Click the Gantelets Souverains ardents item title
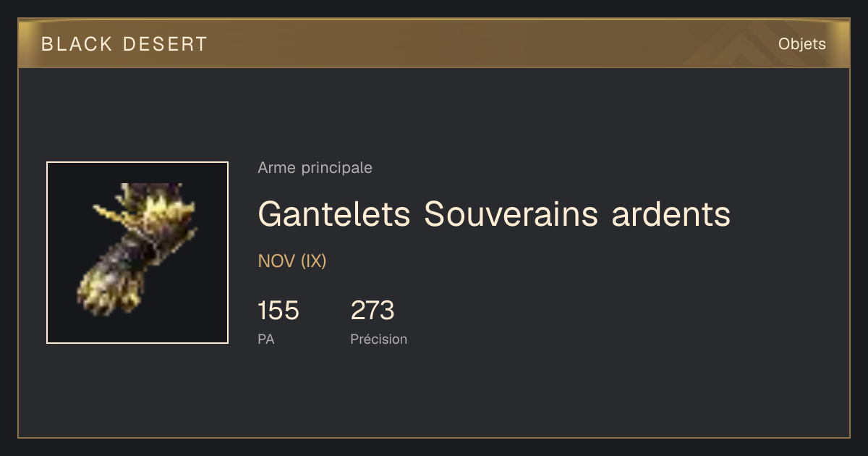This screenshot has width=868, height=456. click(x=494, y=214)
